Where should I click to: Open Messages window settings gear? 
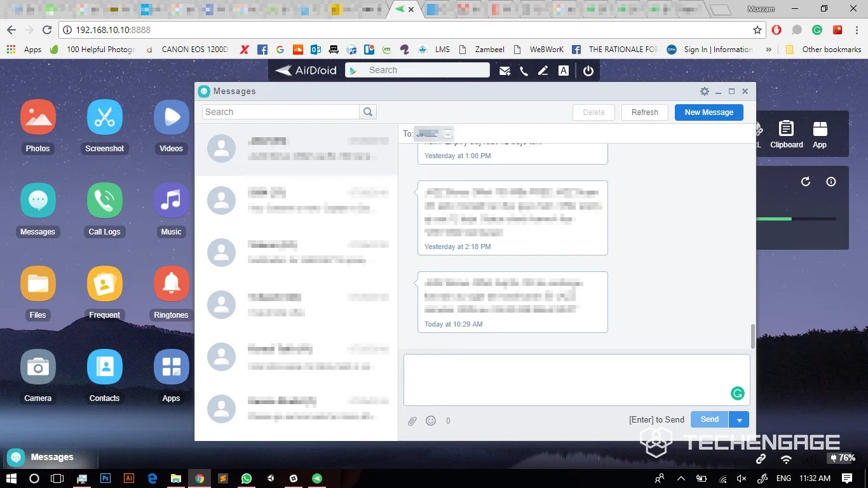[704, 91]
